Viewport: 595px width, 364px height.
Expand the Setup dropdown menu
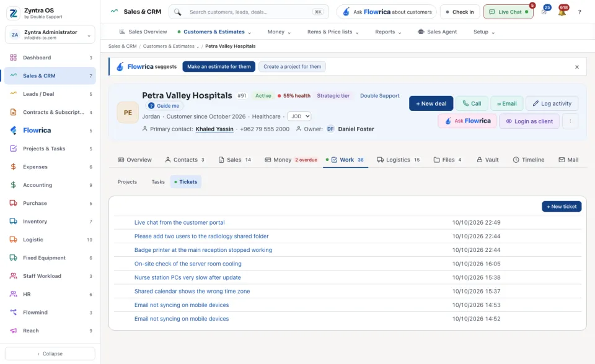tap(484, 32)
